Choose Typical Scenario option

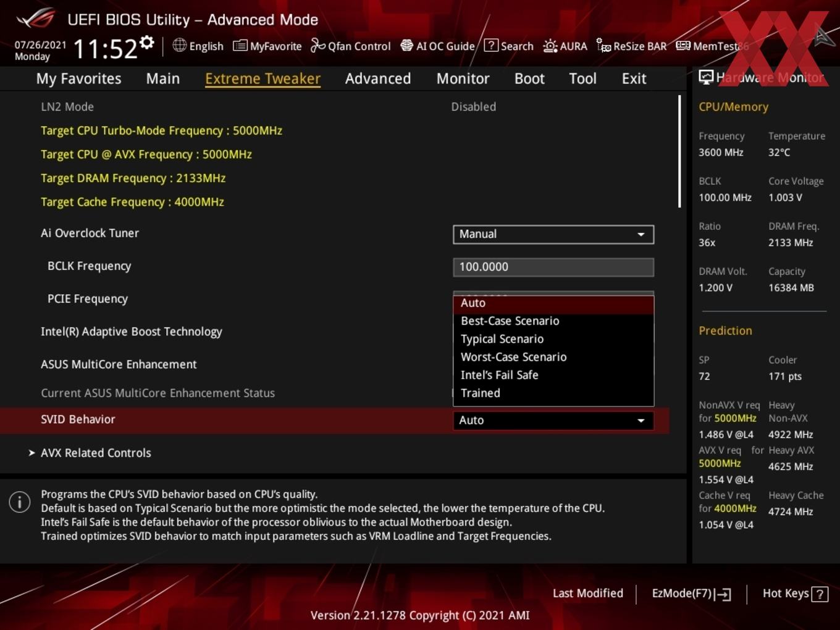553,338
